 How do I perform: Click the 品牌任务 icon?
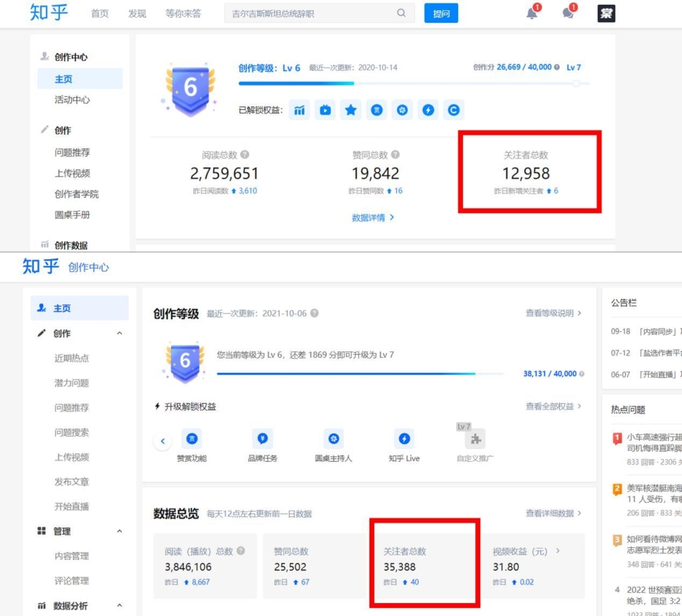pos(263,439)
